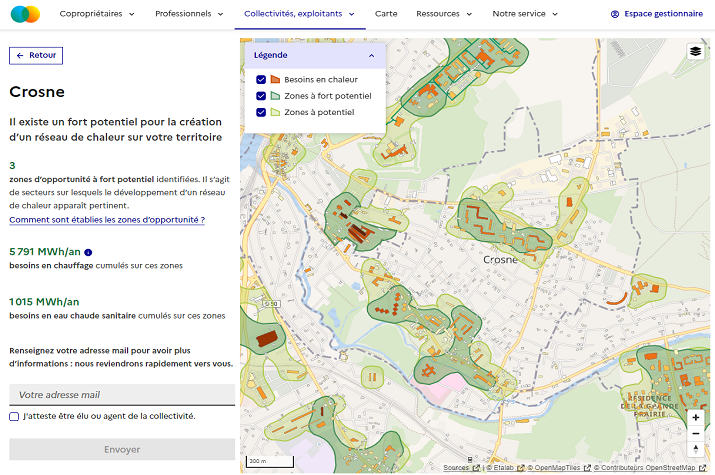Viewport: 715px width, 475px height.
Task: Click the 1 015 MWh/an value
Action: 44,302
